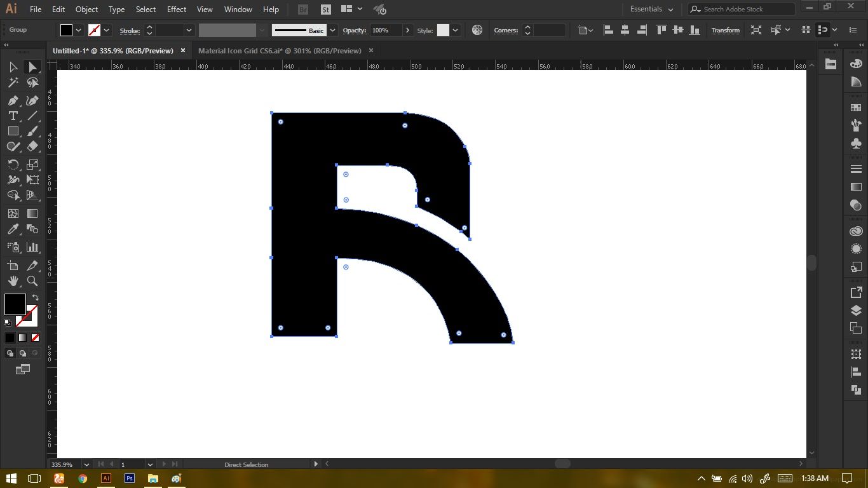Image resolution: width=868 pixels, height=488 pixels.
Task: Open the Window menu
Action: coord(238,10)
